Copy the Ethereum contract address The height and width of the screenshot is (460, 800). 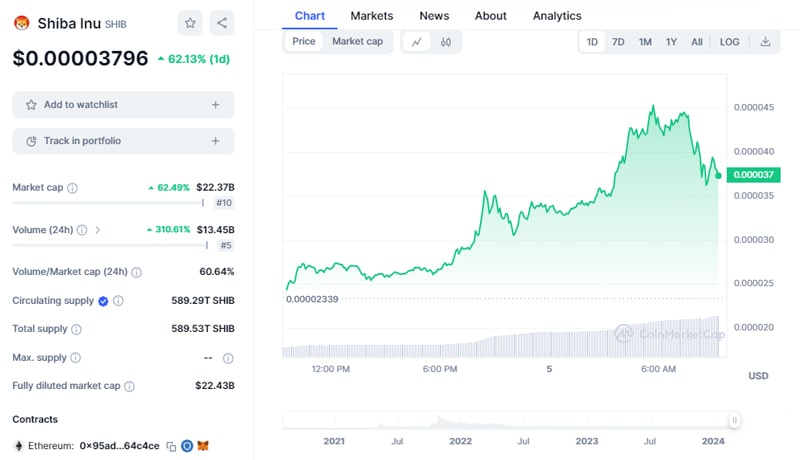[171, 445]
